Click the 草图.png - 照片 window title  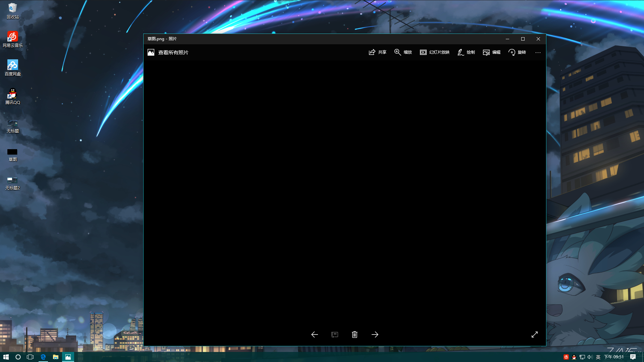coord(162,39)
